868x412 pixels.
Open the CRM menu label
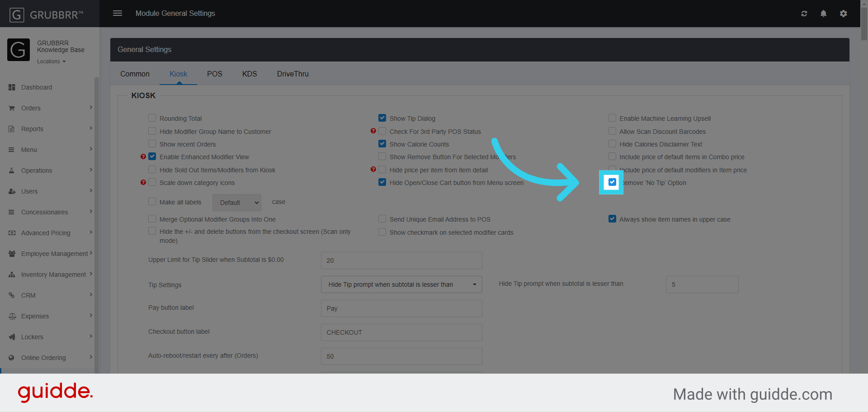click(x=28, y=295)
